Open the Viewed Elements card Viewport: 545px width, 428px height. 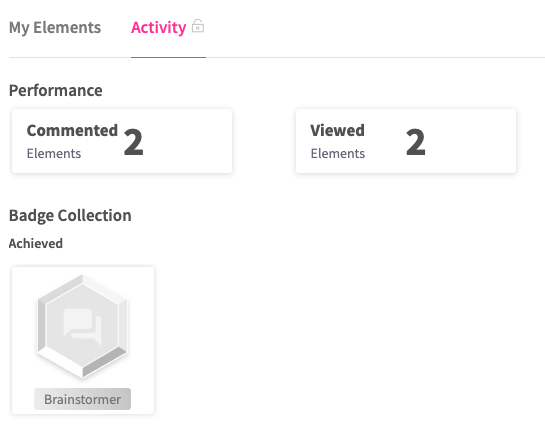(406, 141)
